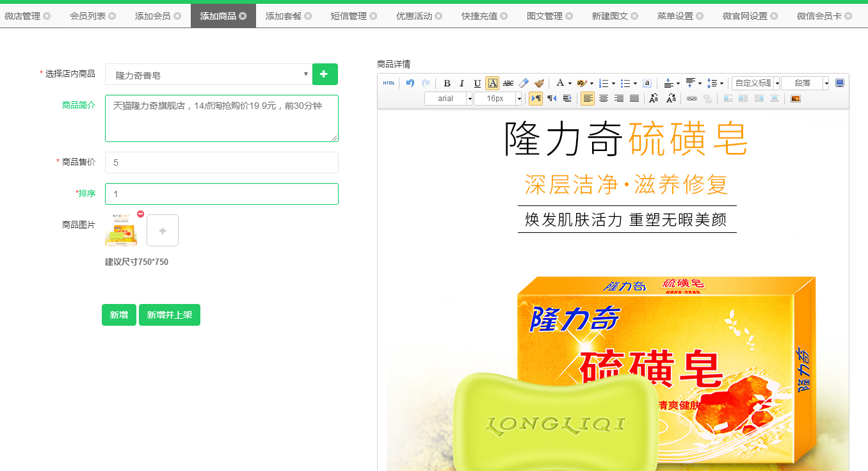Click the 商品简介 textarea

pyautogui.click(x=221, y=118)
